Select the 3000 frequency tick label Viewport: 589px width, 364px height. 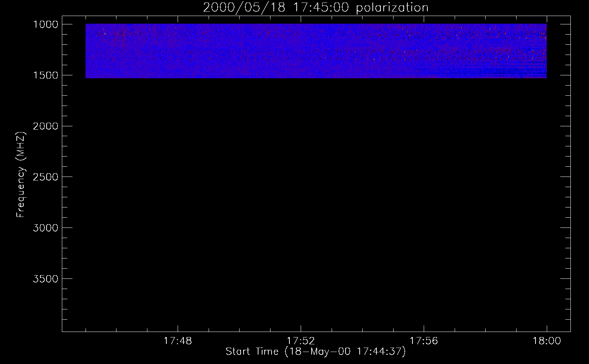pos(46,228)
